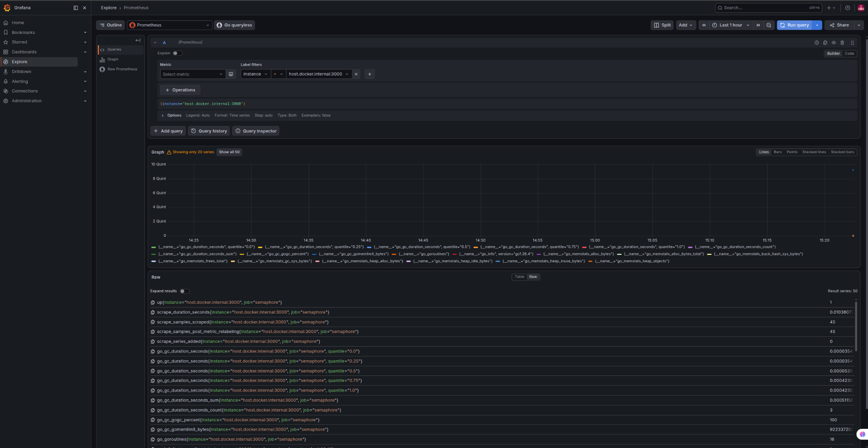
Task: Duplicate query A
Action: 825,42
